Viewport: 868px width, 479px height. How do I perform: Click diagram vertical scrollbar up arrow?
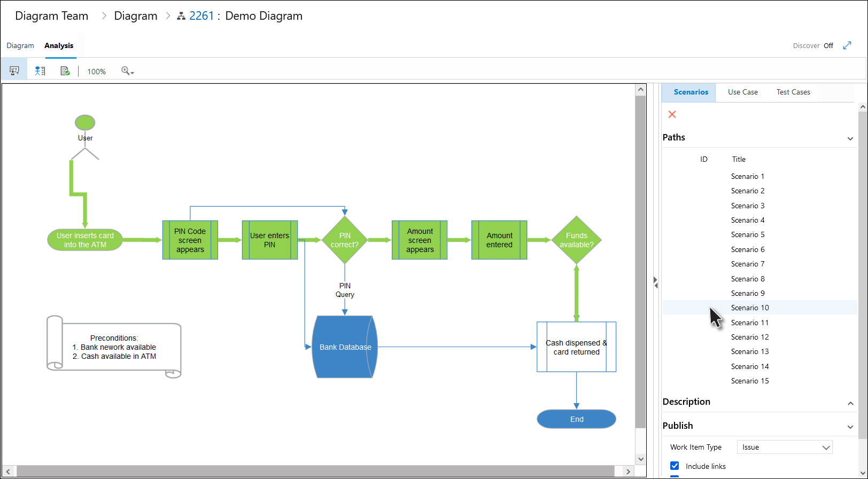coord(641,90)
